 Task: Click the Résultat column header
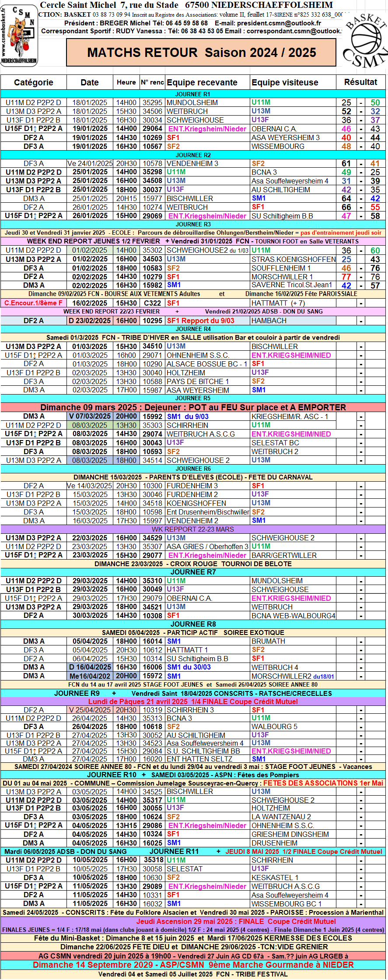361,82
